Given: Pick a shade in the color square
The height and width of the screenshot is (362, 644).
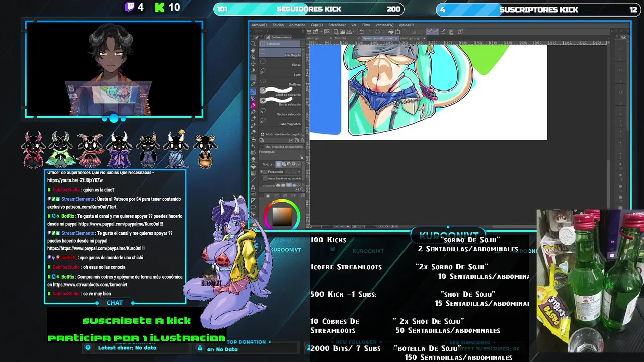Looking at the screenshot, I should click(x=282, y=217).
